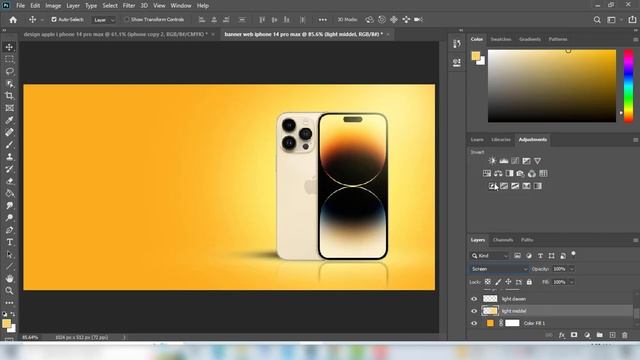This screenshot has width=640, height=360.
Task: Open the Fill dropdown arrow
Action: pyautogui.click(x=572, y=282)
